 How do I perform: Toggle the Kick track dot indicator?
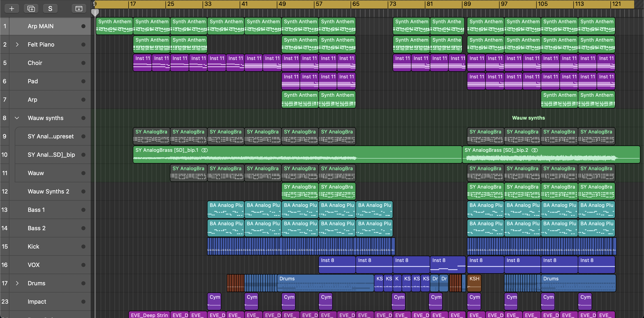83,246
